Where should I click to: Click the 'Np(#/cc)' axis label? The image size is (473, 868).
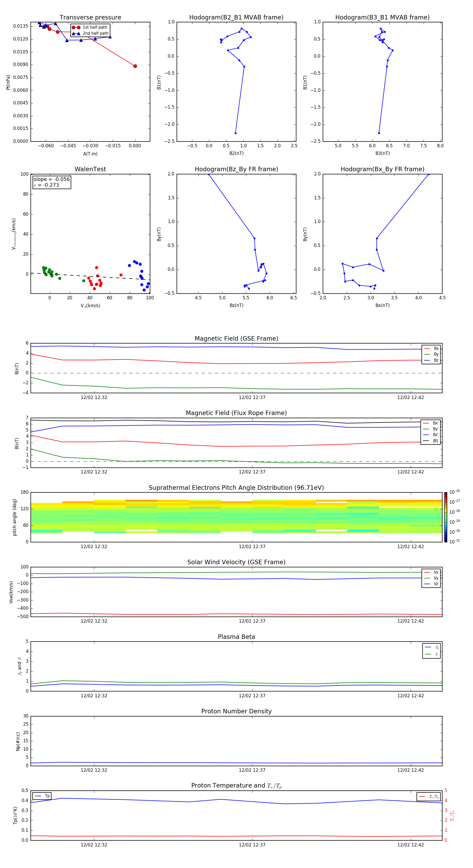[18, 741]
